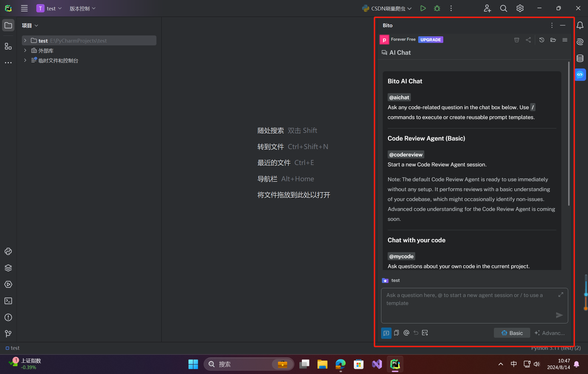
Task: Expand the test project folder
Action: [25, 40]
